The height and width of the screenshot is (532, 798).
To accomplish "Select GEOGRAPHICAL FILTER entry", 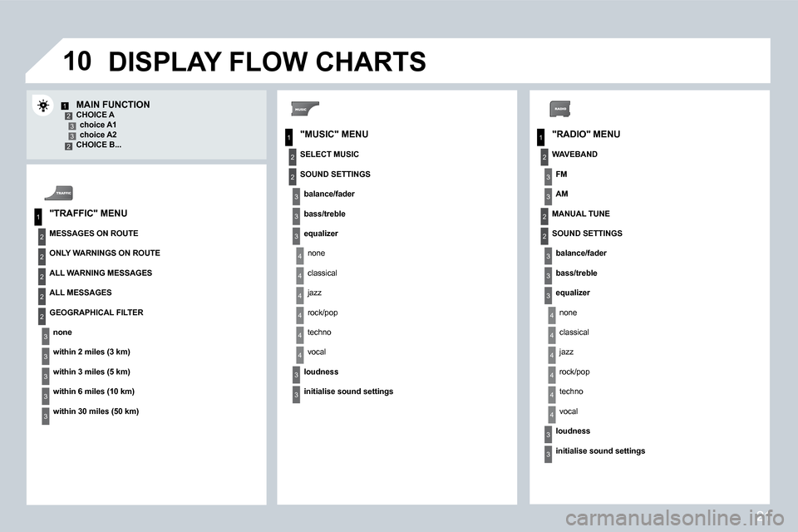I will [x=96, y=312].
